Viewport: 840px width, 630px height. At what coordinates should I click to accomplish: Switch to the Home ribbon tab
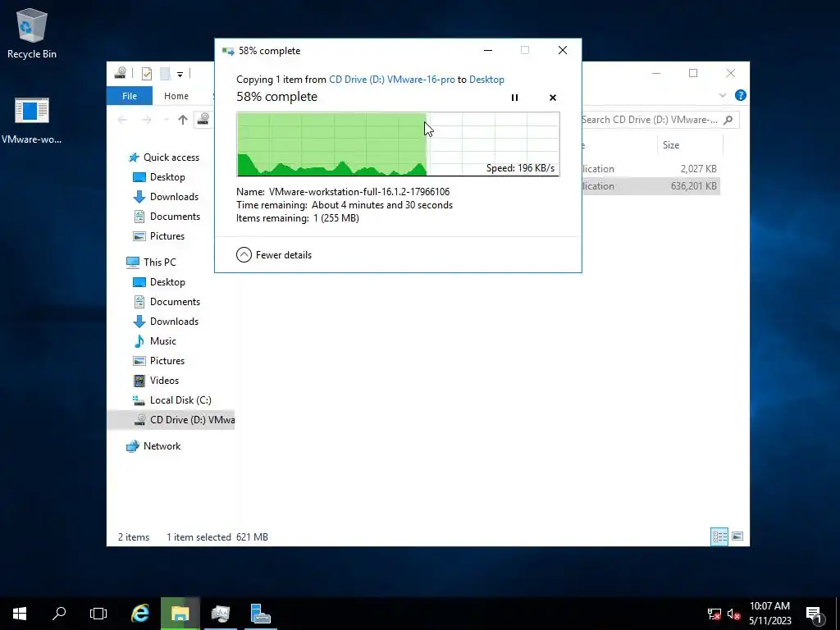click(176, 96)
